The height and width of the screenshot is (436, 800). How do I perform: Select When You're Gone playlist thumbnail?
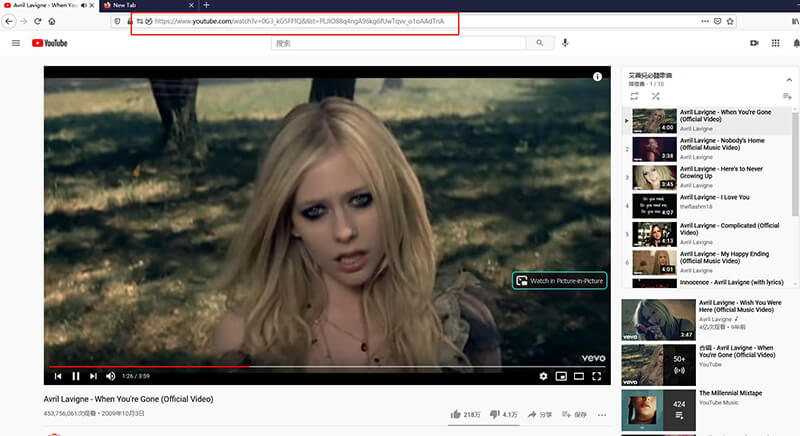point(655,121)
